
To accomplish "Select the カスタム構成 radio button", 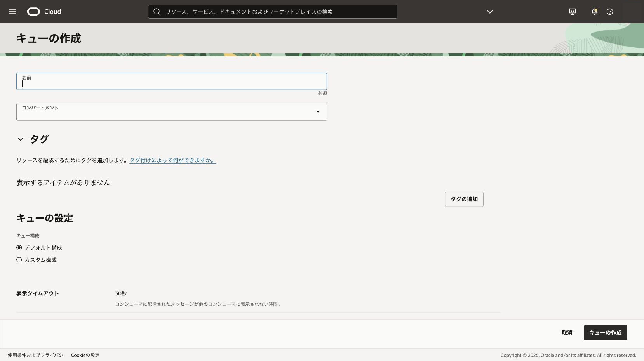I will [x=19, y=260].
